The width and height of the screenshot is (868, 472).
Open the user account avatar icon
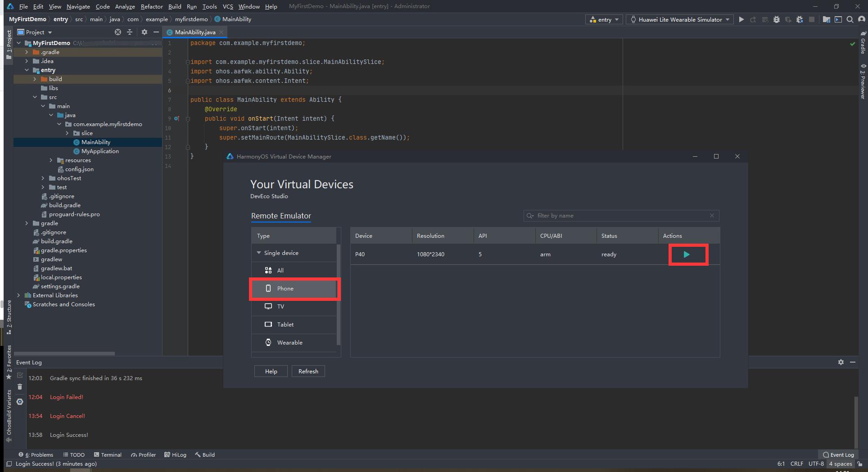862,19
